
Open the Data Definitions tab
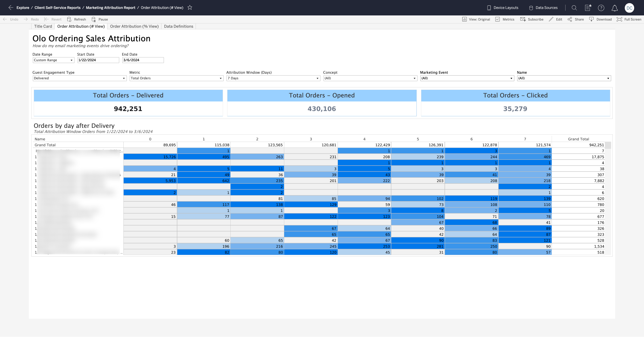(x=178, y=26)
